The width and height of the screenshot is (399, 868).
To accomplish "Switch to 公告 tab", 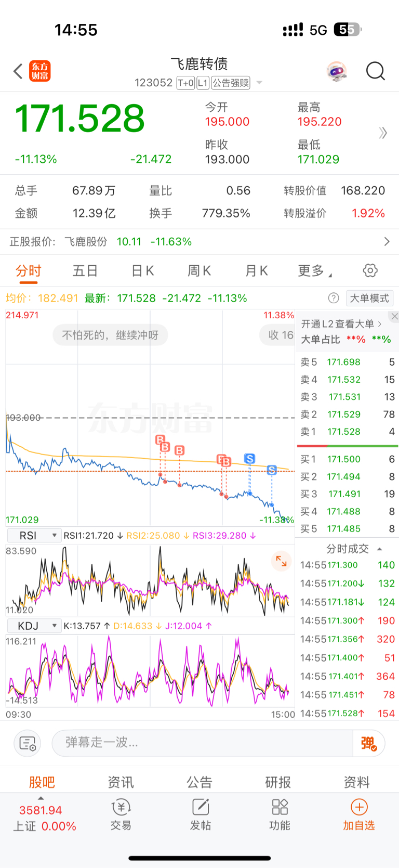I will pos(199,782).
